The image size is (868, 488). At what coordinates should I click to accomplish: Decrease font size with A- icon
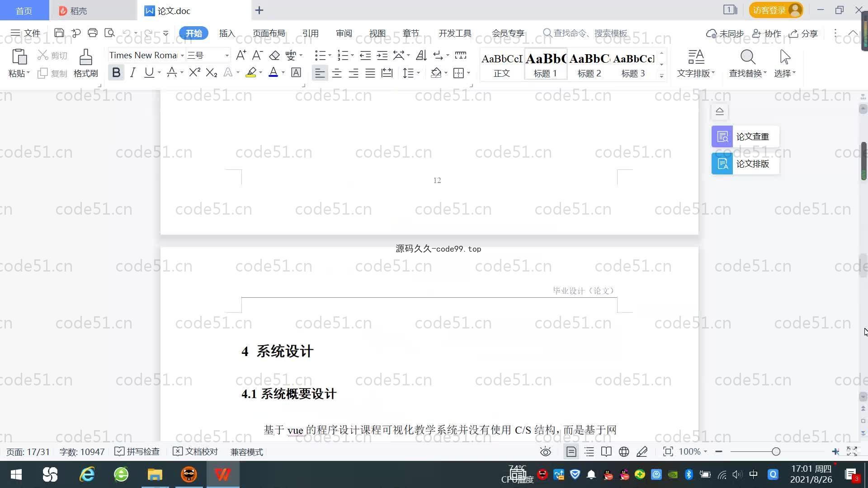click(257, 55)
